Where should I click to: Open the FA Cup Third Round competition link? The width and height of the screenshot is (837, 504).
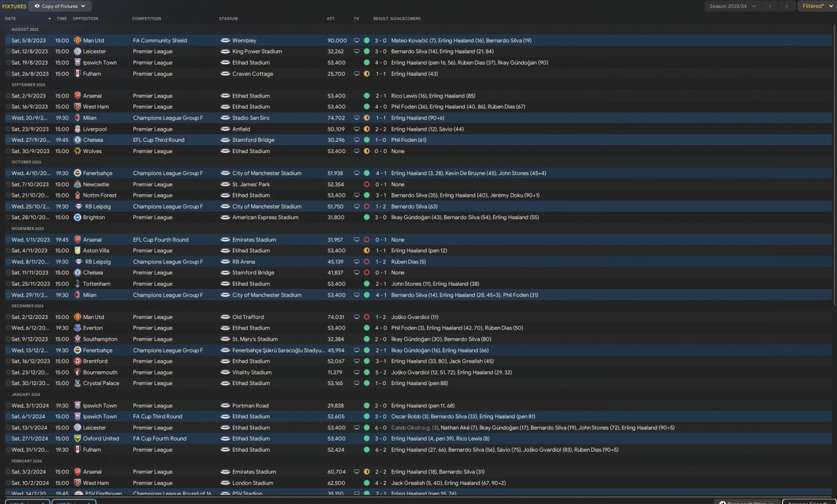158,416
